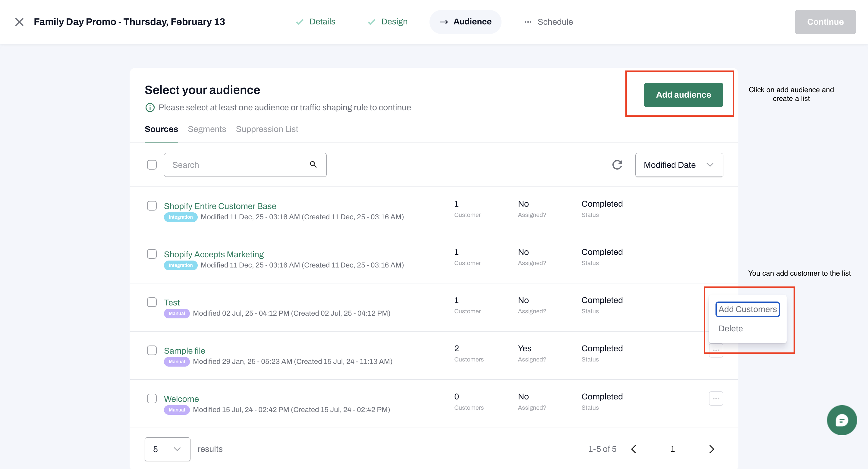Viewport: 868px width, 469px height.
Task: Check the Shopify Entire Customer Base checkbox
Action: click(x=152, y=206)
